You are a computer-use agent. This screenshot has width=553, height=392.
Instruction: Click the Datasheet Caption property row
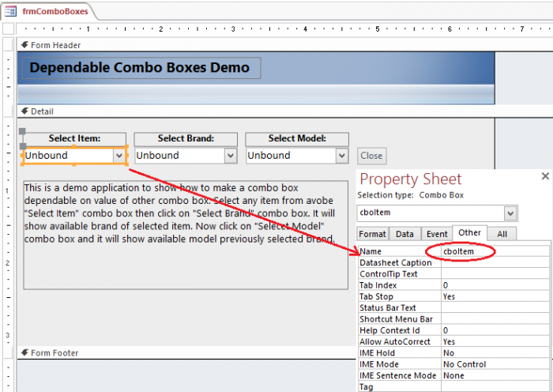click(x=453, y=263)
